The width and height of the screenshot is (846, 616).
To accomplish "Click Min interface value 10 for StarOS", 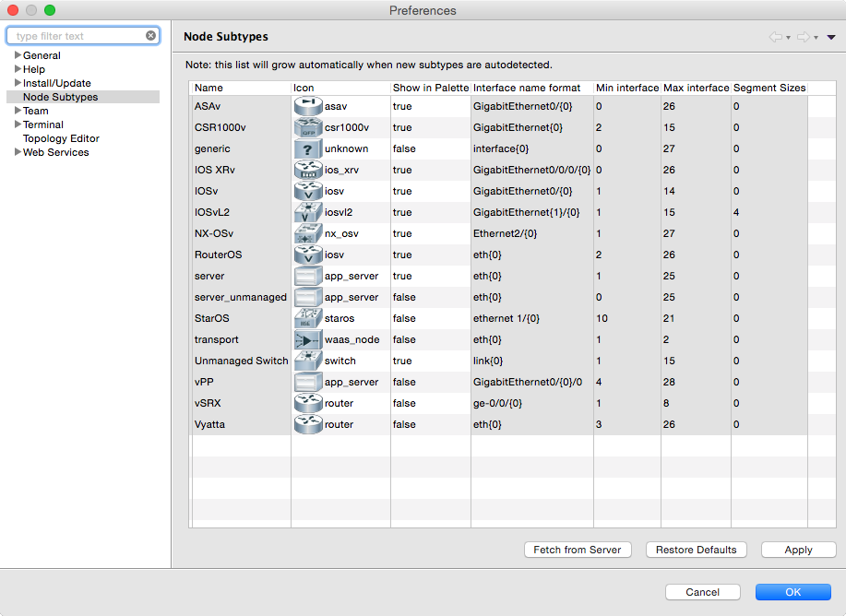I will [602, 318].
